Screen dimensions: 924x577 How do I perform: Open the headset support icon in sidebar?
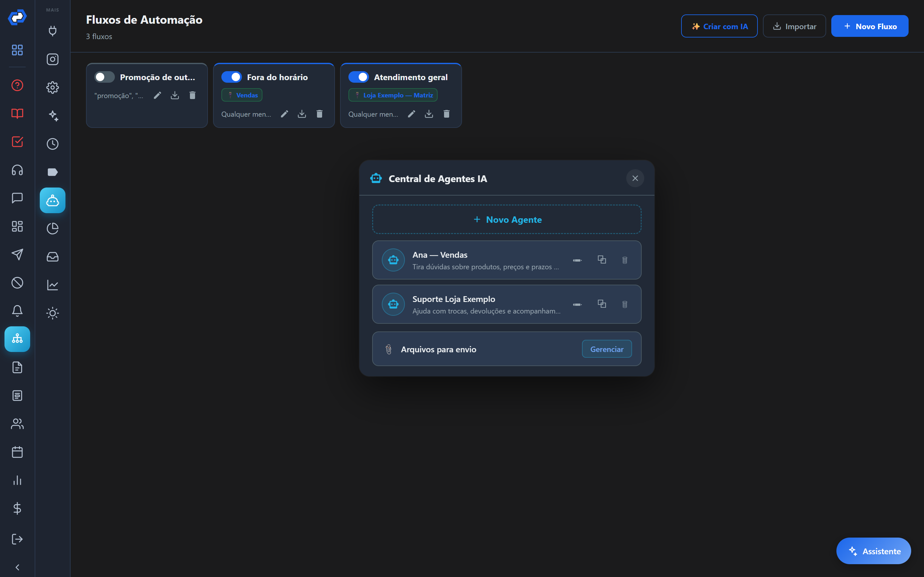coord(17,170)
